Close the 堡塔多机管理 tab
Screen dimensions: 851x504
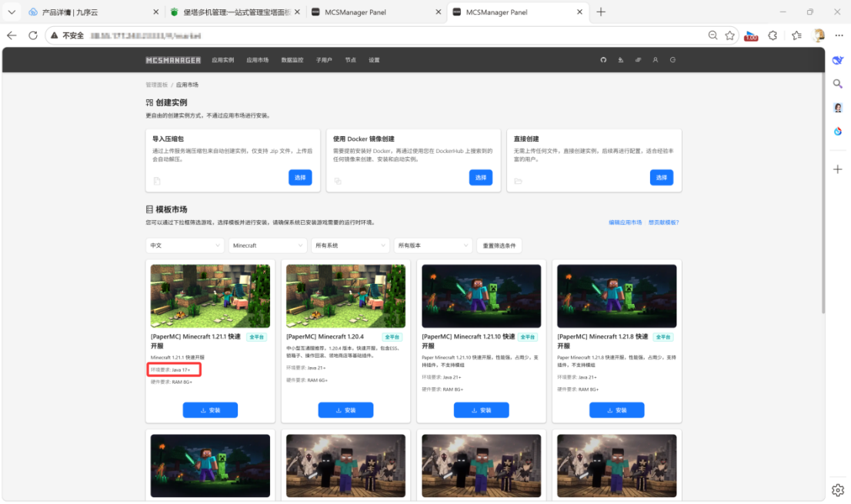point(297,12)
